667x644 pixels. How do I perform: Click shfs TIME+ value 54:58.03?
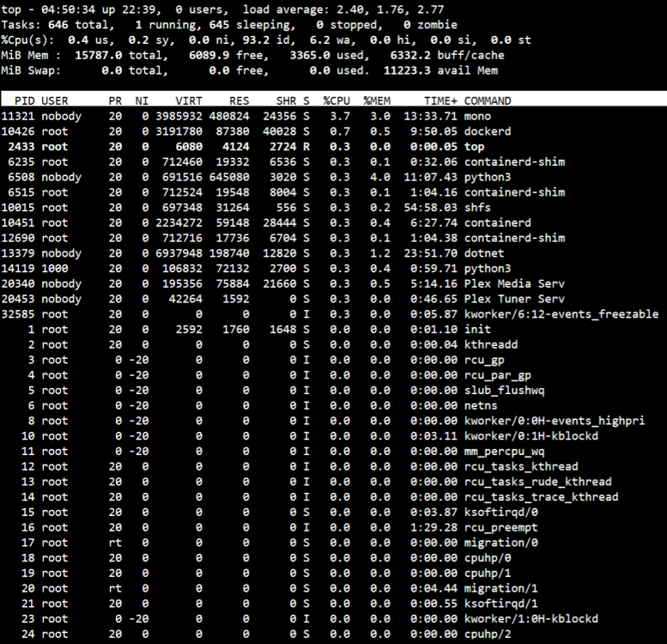pyautogui.click(x=430, y=208)
